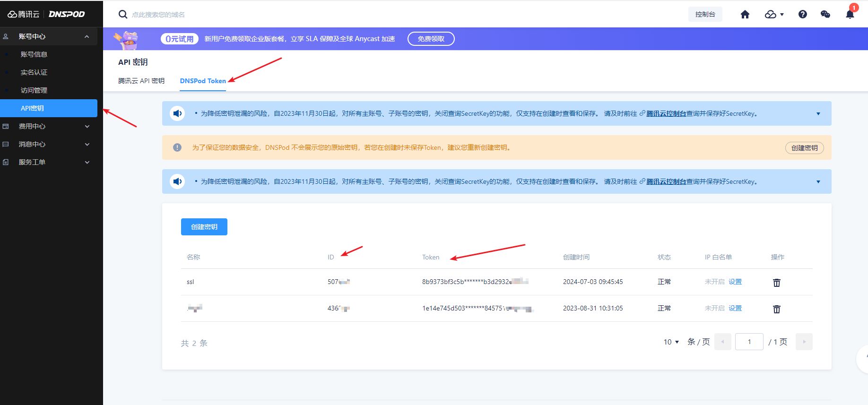Click the 免费领取 banner button
This screenshot has height=405, width=868.
[x=431, y=39]
